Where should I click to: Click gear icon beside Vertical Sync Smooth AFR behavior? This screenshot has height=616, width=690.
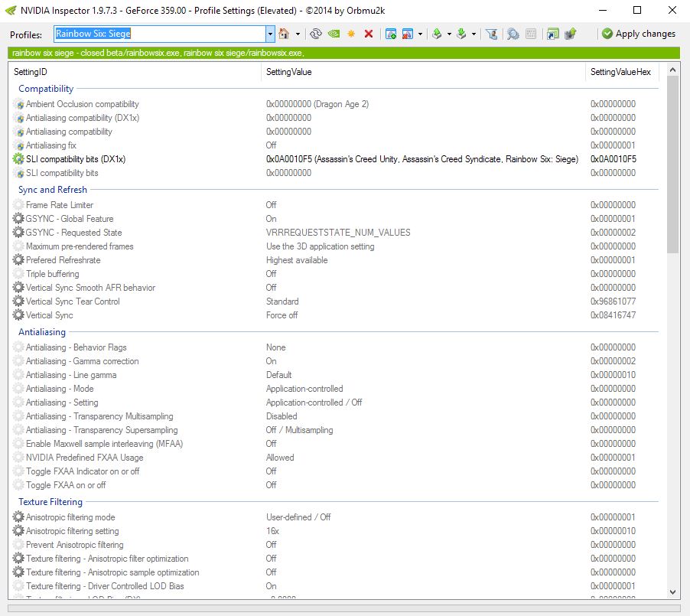tap(18, 288)
